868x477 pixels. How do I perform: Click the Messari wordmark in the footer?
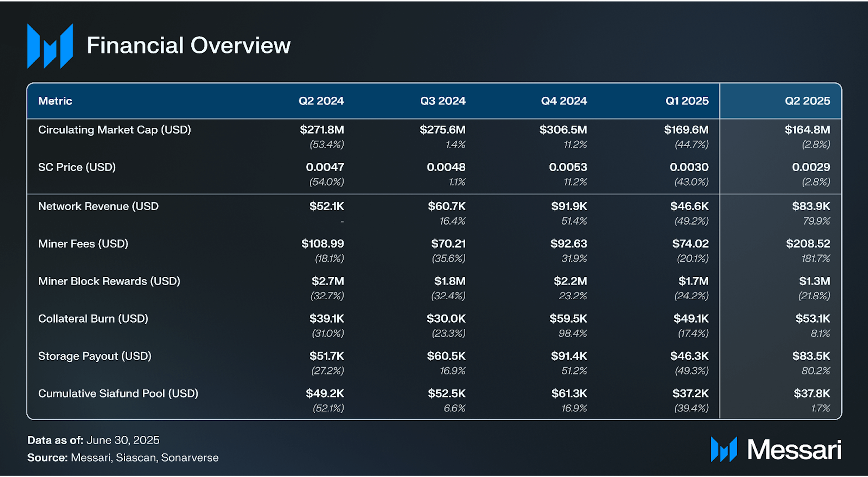[x=794, y=449]
